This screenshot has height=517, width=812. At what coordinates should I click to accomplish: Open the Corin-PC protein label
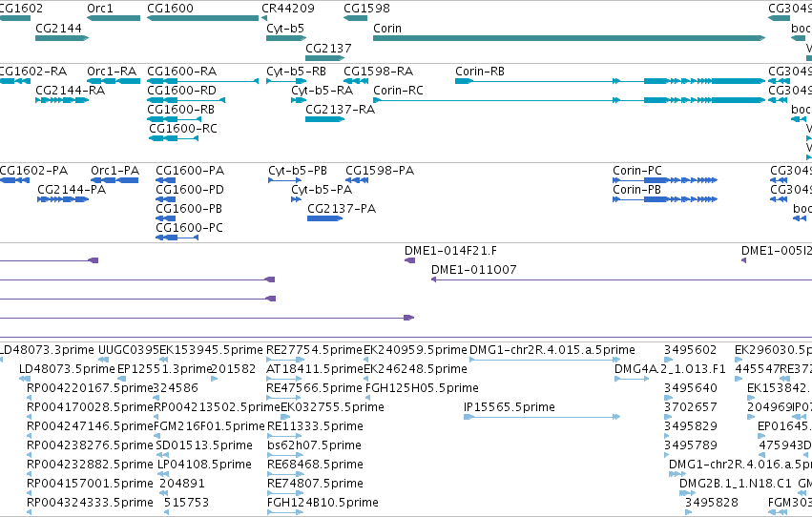(637, 171)
